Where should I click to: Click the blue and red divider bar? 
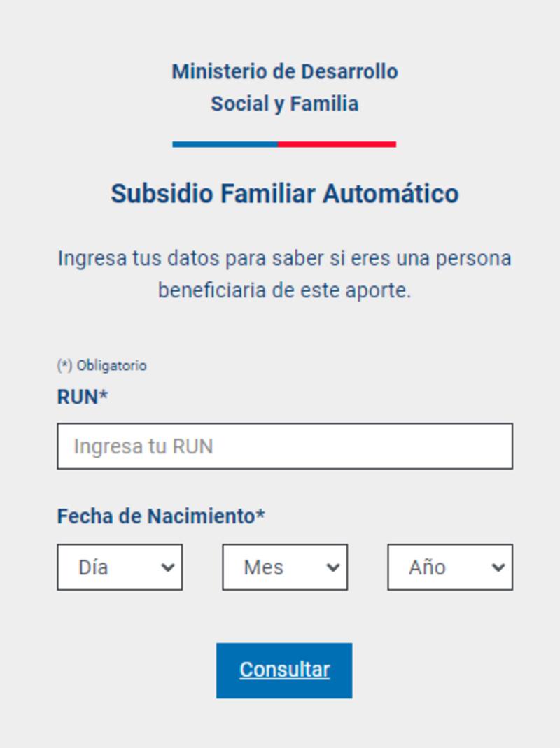284,144
